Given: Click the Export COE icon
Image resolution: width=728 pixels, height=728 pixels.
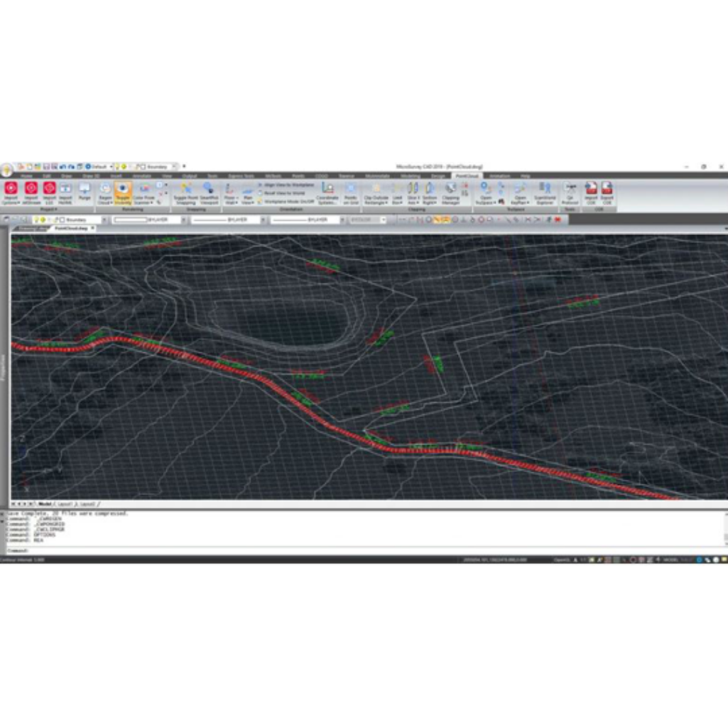Looking at the screenshot, I should pyautogui.click(x=607, y=192).
